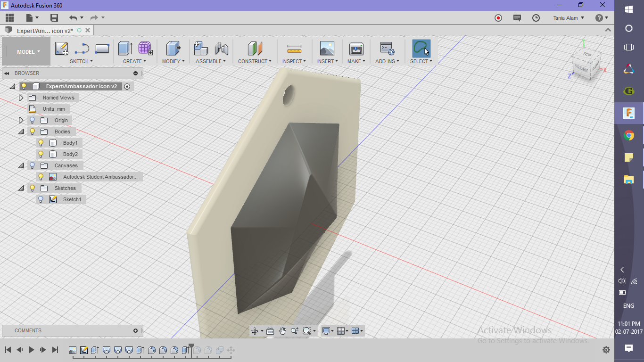Jump to timeline beginning
The height and width of the screenshot is (362, 644).
click(8, 350)
